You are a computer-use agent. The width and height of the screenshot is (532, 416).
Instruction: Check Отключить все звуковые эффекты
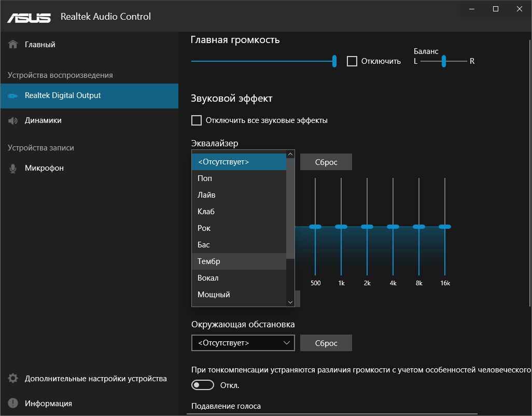197,120
